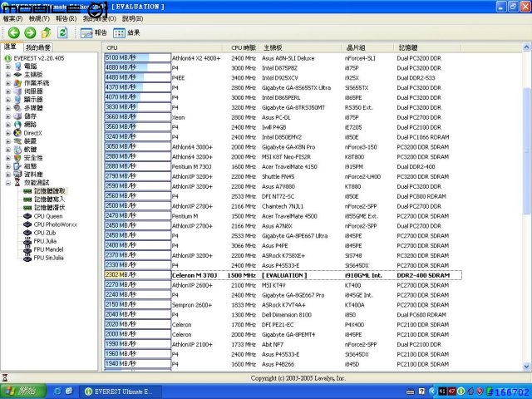Select the 安全性 security shield icon
Viewport: 532px width, 399px height.
[x=18, y=158]
